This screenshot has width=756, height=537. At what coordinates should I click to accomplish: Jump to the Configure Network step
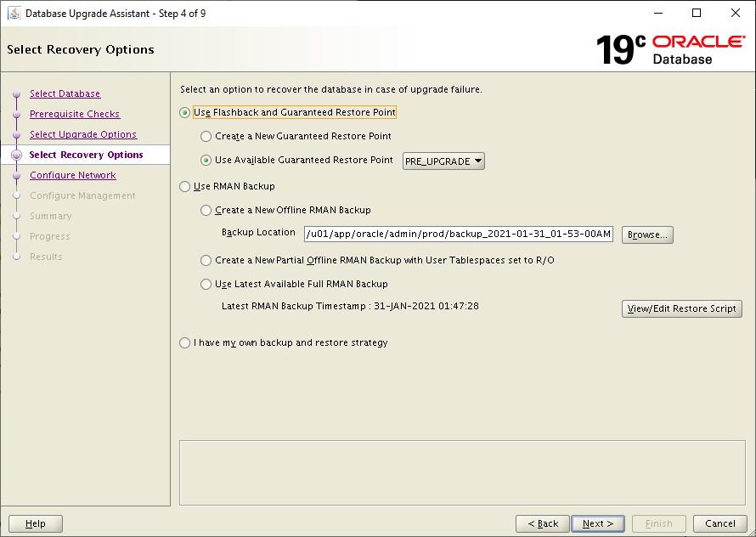tap(72, 175)
